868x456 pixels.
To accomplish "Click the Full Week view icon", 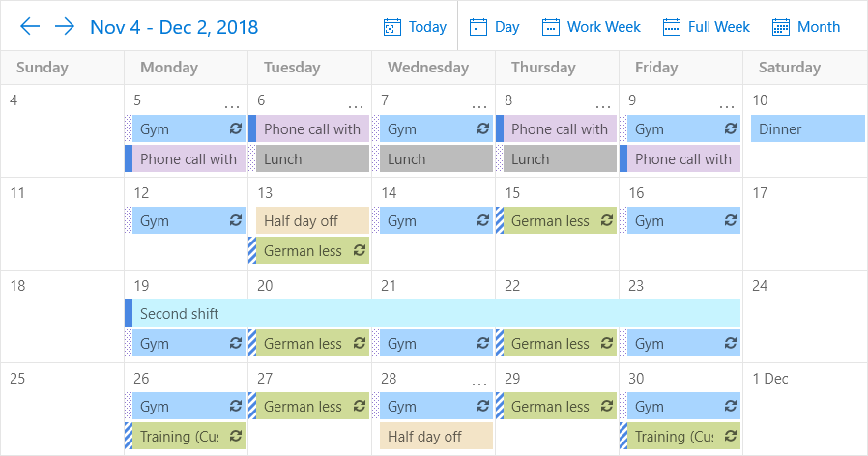I will tap(672, 27).
